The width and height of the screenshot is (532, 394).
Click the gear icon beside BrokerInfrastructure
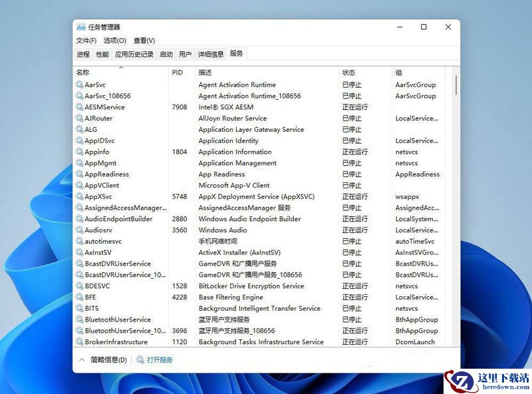[x=79, y=341]
